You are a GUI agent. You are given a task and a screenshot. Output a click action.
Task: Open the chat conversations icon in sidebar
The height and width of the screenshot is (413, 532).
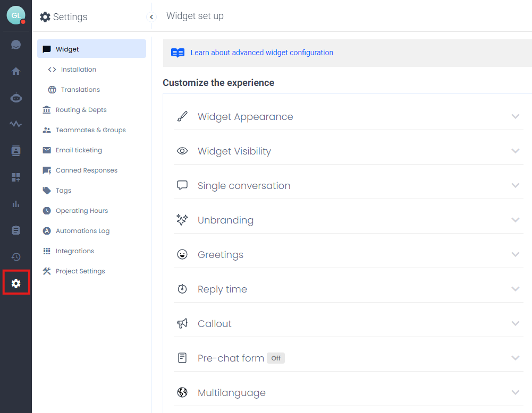pos(16,45)
